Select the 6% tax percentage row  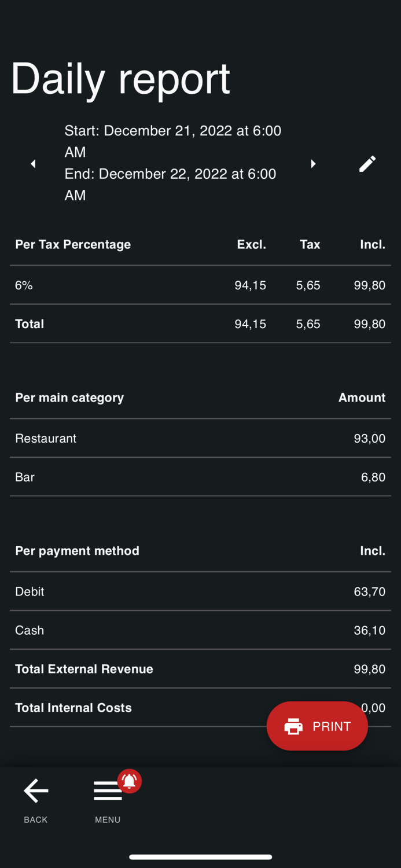point(200,285)
